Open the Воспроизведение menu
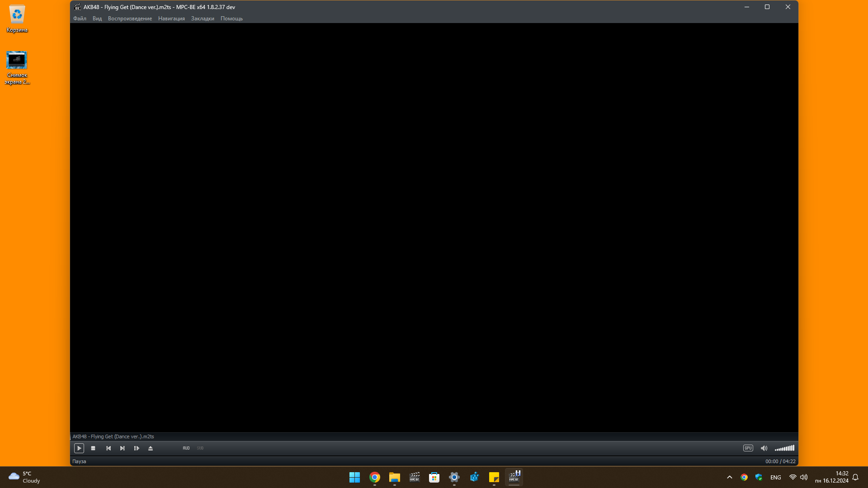The image size is (868, 488). click(130, 19)
